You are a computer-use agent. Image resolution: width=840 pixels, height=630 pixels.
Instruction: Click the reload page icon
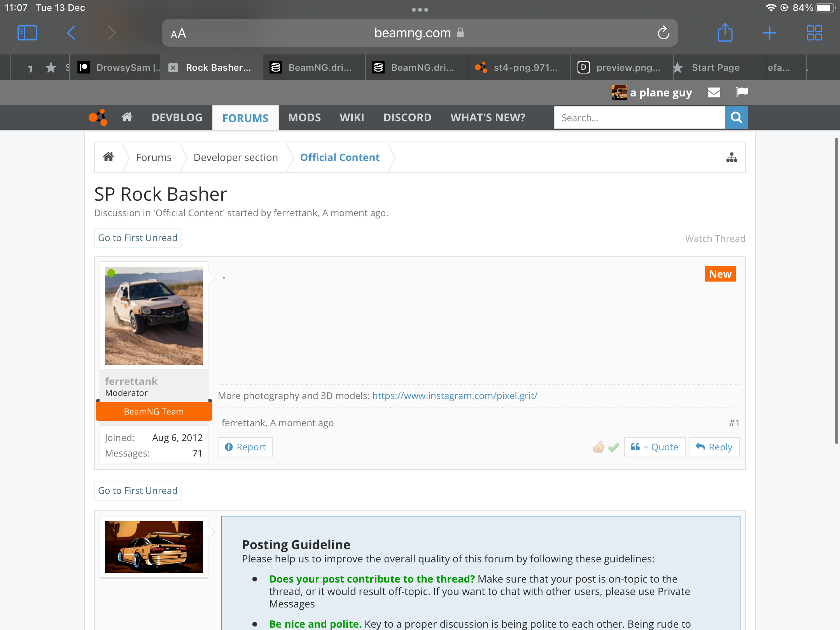(x=663, y=33)
